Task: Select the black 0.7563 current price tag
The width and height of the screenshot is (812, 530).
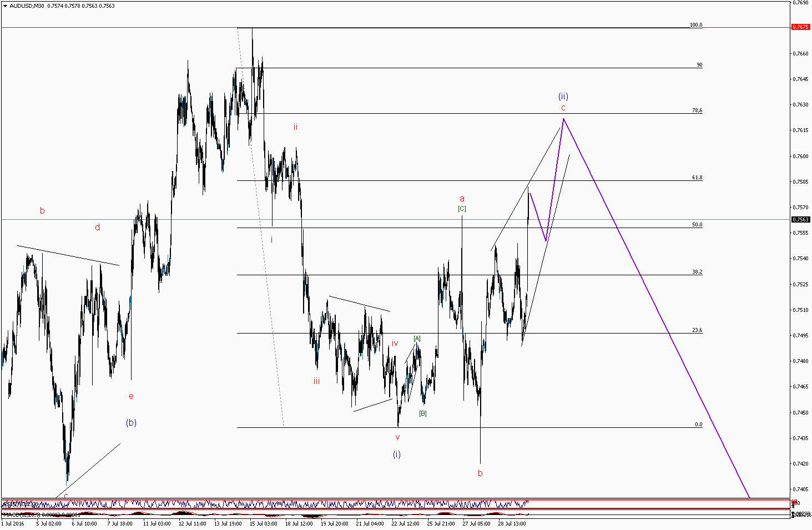Action: (x=801, y=219)
